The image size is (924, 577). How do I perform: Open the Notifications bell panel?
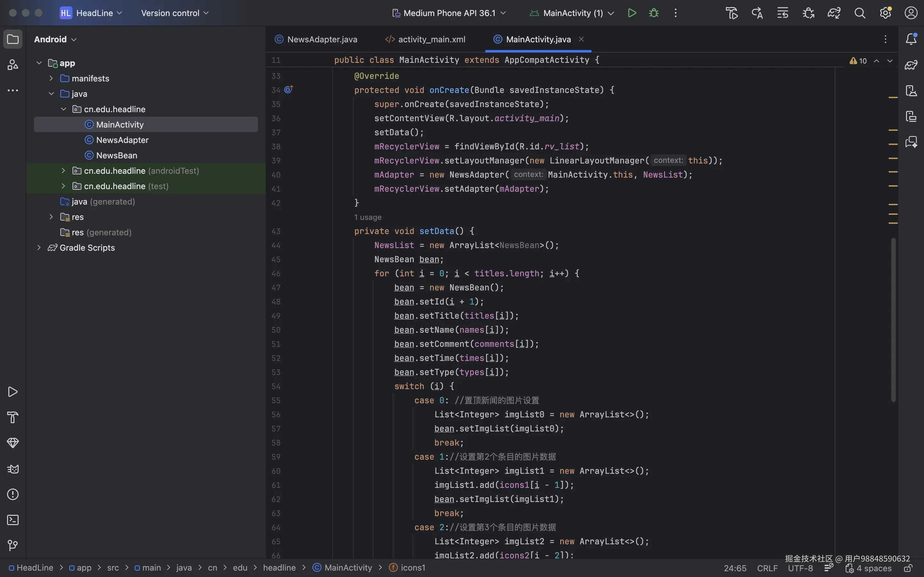[x=911, y=39]
